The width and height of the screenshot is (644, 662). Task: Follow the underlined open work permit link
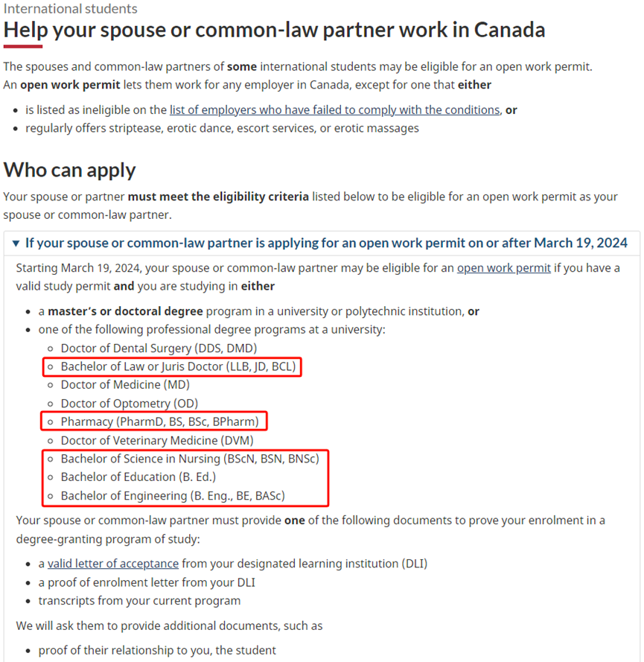coord(504,268)
